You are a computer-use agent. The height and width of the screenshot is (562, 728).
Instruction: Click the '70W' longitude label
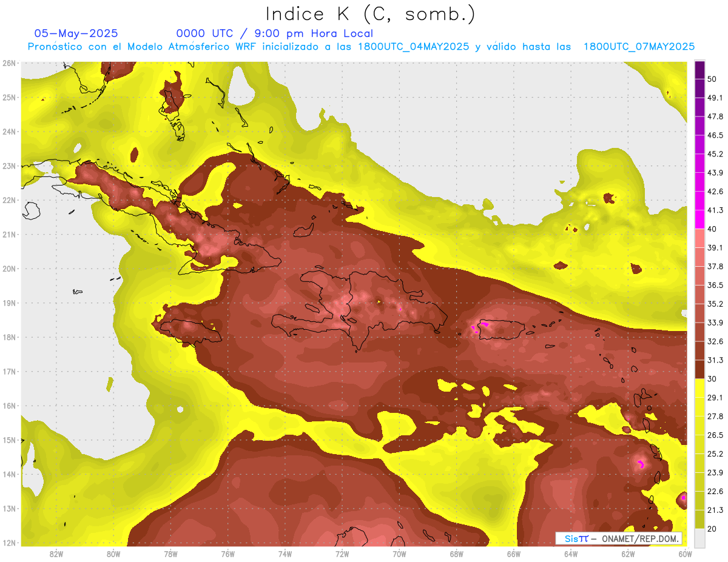399,554
